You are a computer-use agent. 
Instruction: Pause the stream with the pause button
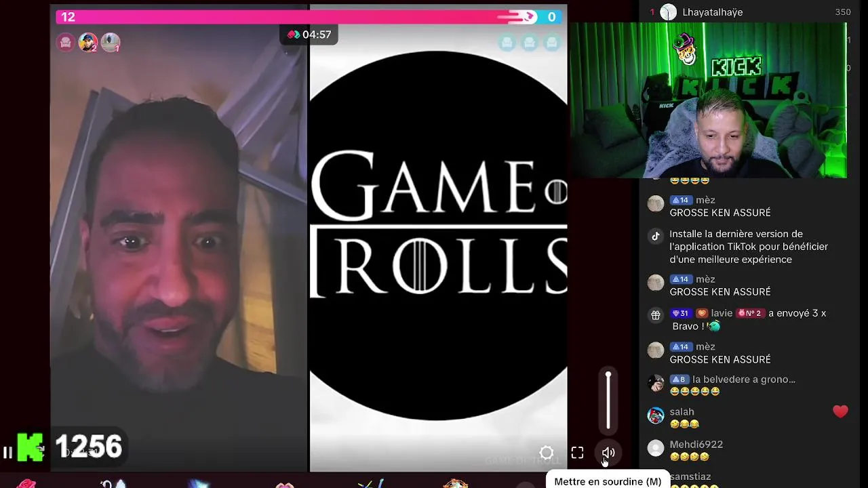tap(7, 453)
